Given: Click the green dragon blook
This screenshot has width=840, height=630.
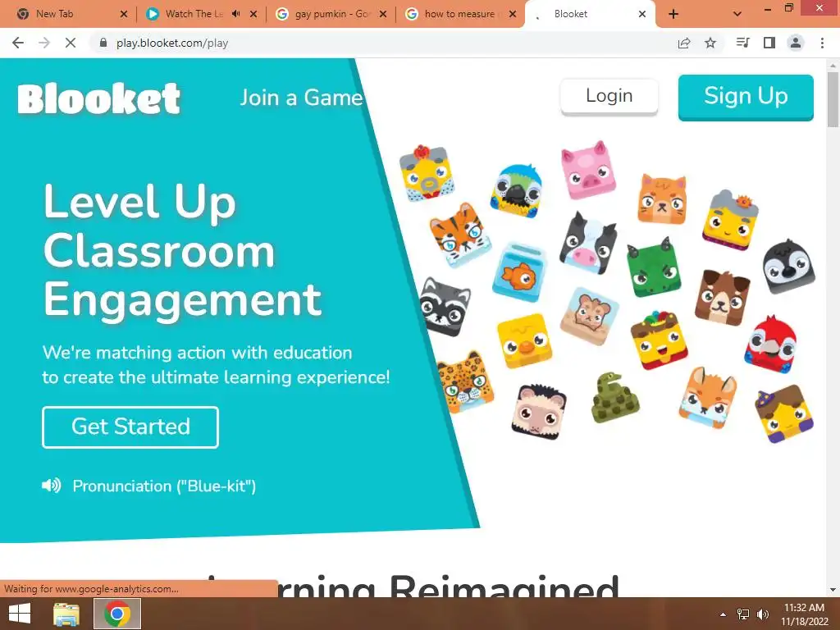Looking at the screenshot, I should [654, 267].
